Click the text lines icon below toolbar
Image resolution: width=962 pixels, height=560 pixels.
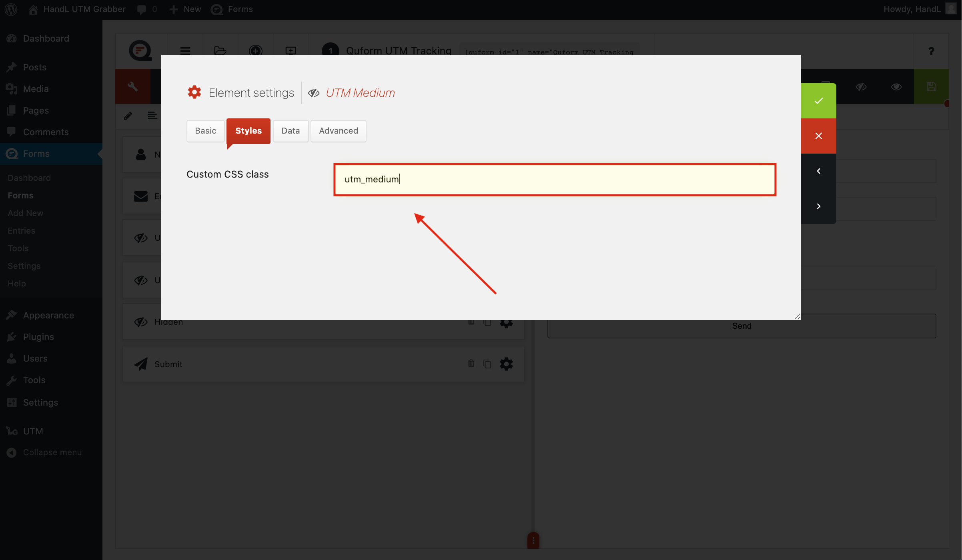click(x=152, y=116)
